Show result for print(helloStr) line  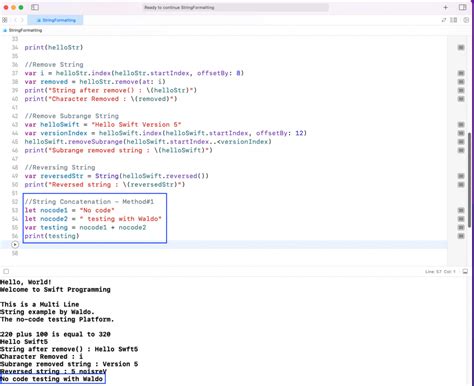[461, 47]
